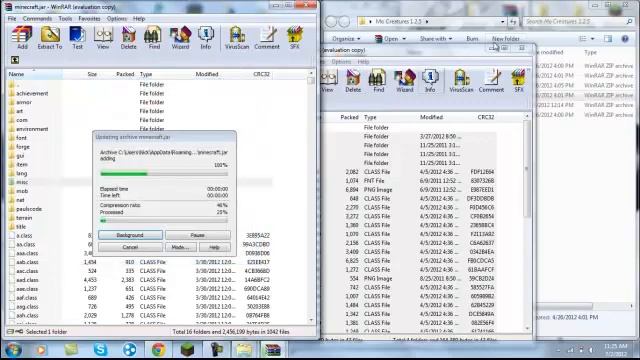Click the up-one-level icon below the toolbar

[15, 60]
